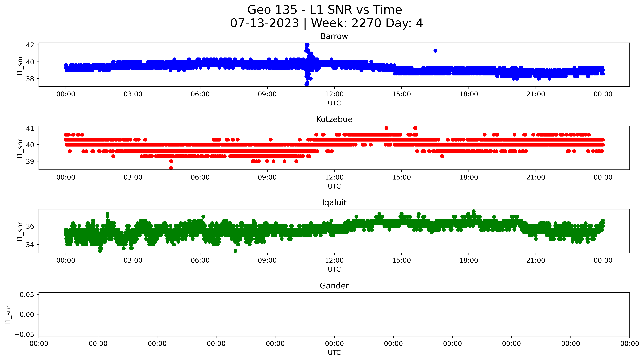Click the '09:00' x tick under Iqaluit plot
The height and width of the screenshot is (361, 644).
[267, 261]
